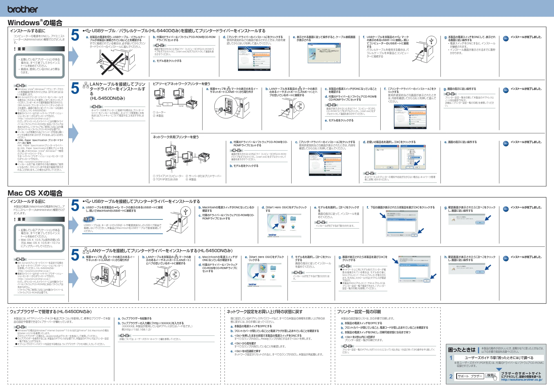The image size is (554, 392).
Task: Click the OK! badge in the ピアツーピア row
Action: click(506, 90)
